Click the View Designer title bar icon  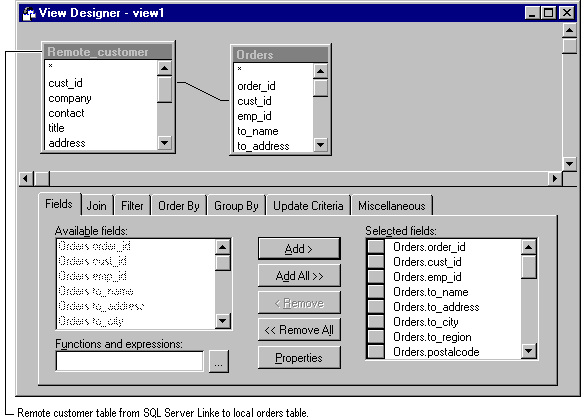[28, 13]
